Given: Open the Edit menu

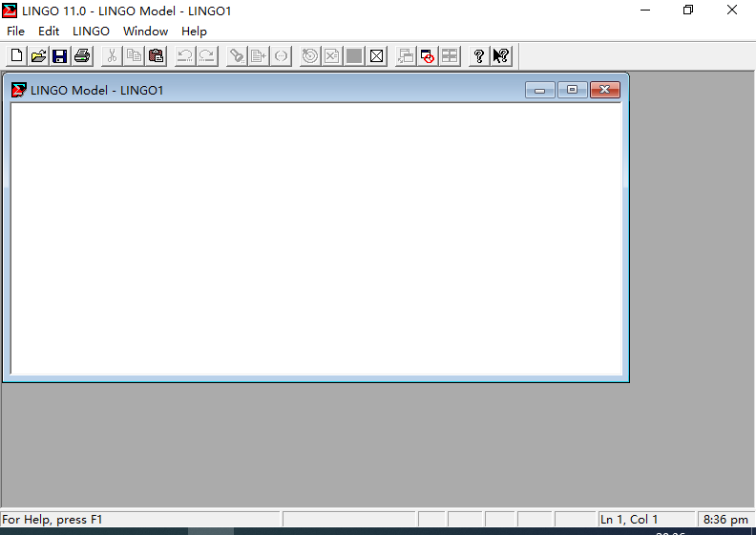Looking at the screenshot, I should click(x=49, y=32).
